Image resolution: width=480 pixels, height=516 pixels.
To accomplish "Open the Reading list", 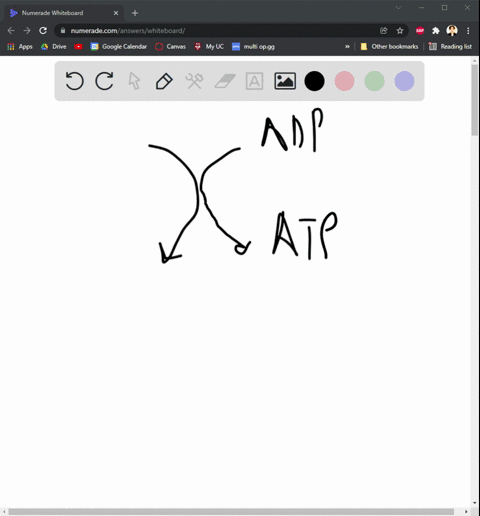I will (450, 47).
